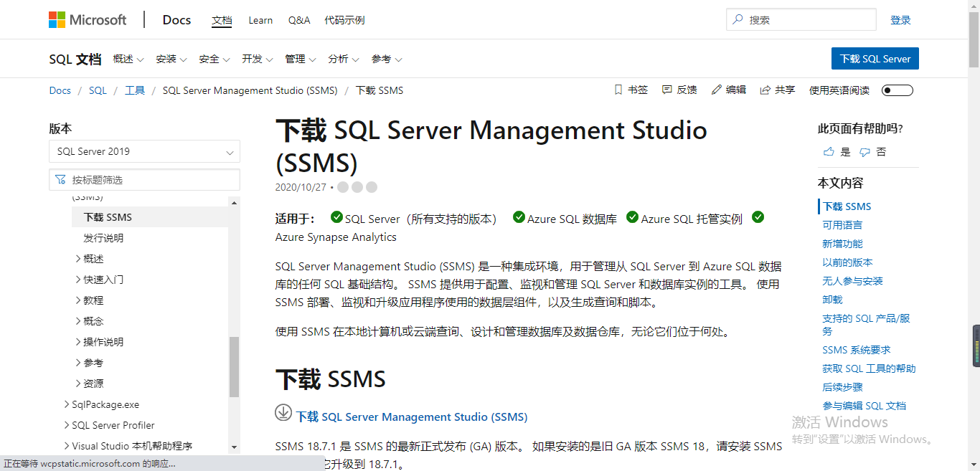The height and width of the screenshot is (471, 980).
Task: Toggle the 使用英语阅读 switch
Action: [x=897, y=90]
